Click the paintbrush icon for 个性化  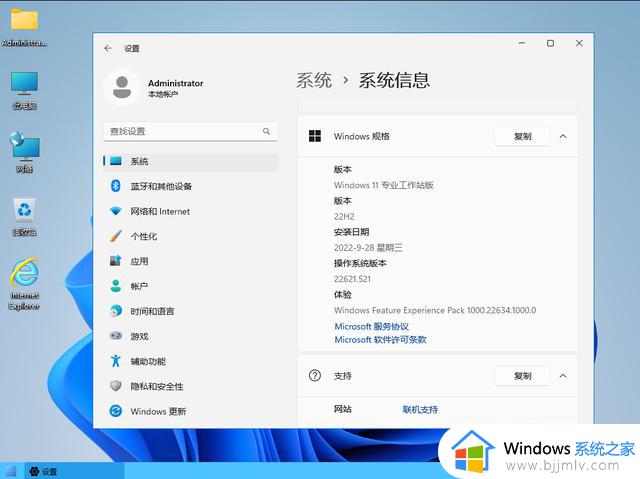[x=116, y=236]
